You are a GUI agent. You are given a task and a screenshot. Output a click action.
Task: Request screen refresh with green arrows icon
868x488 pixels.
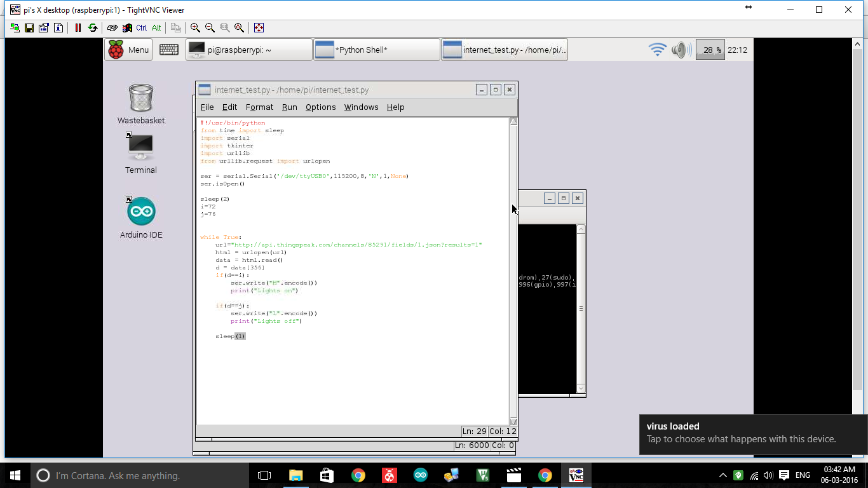tap(93, 28)
